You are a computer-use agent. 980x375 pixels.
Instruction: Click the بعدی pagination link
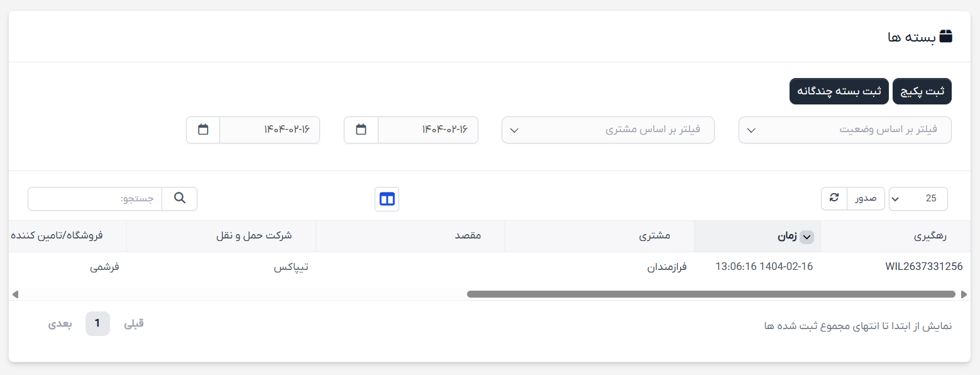(60, 323)
